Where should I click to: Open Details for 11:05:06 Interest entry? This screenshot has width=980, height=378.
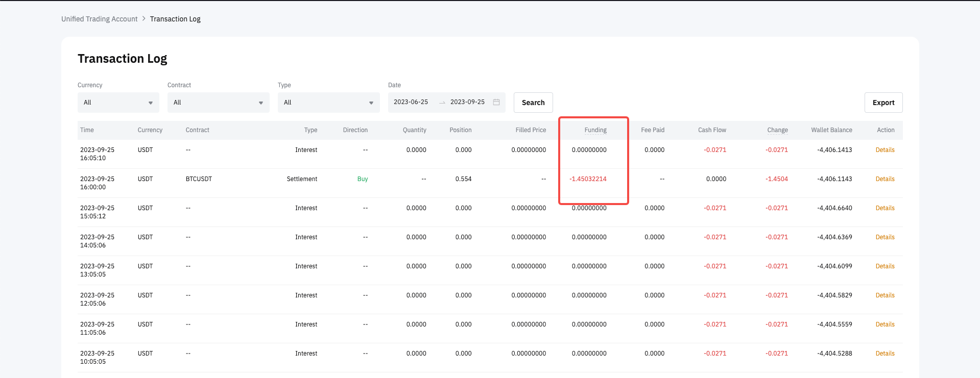(885, 324)
